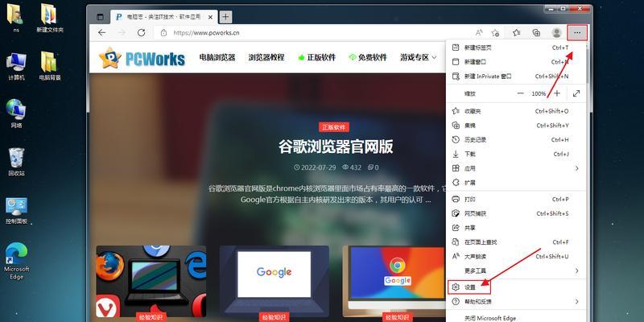Click the read aloud 'A' icon in address bar
644x322 pixels.
(x=479, y=33)
